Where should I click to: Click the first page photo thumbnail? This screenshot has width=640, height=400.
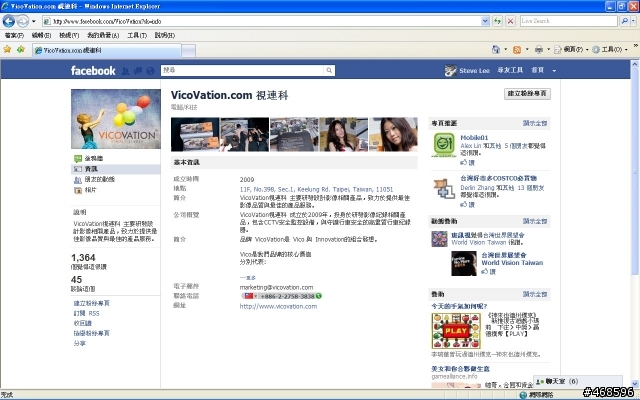point(195,135)
